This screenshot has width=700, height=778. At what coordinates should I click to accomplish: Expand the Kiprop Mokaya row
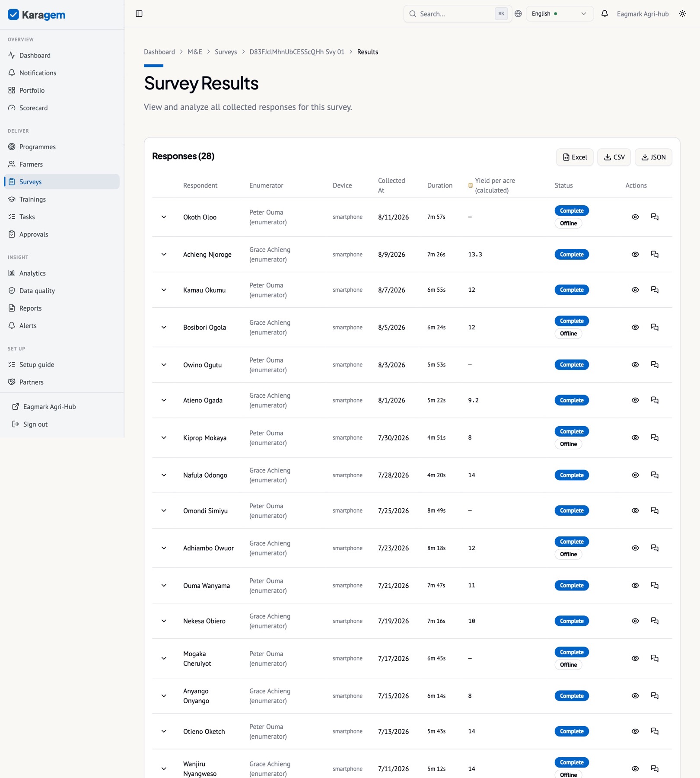[x=164, y=437]
